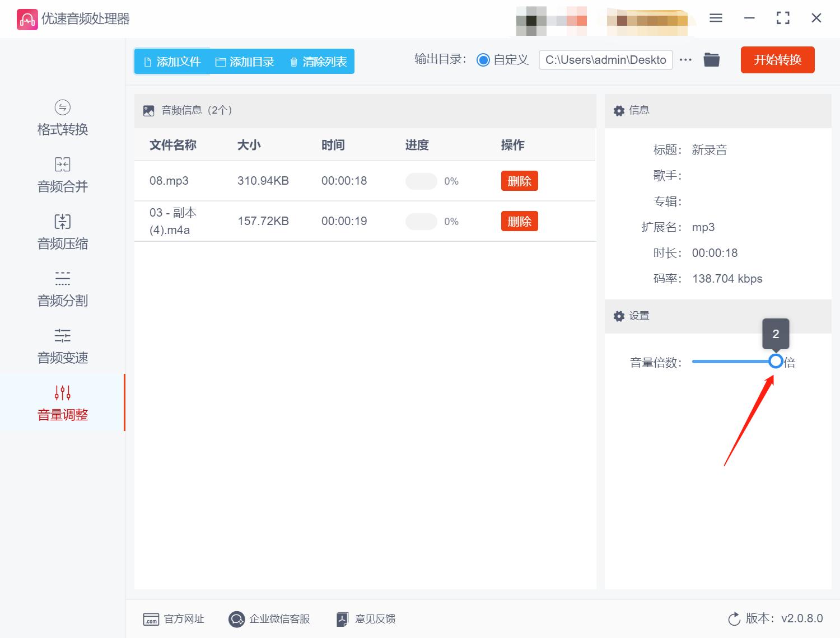
Task: Open the 音频分割 feature
Action: (x=62, y=289)
